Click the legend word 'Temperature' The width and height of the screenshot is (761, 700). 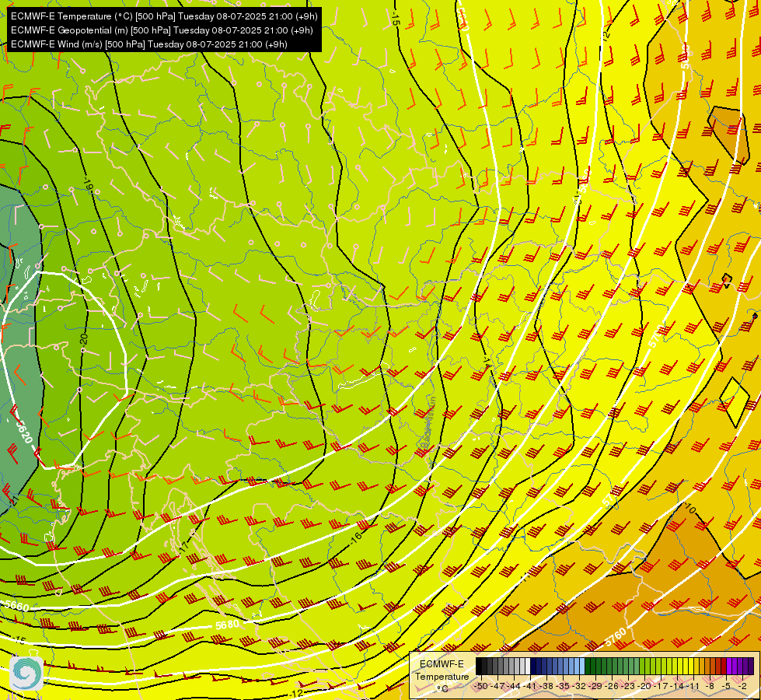(442, 677)
